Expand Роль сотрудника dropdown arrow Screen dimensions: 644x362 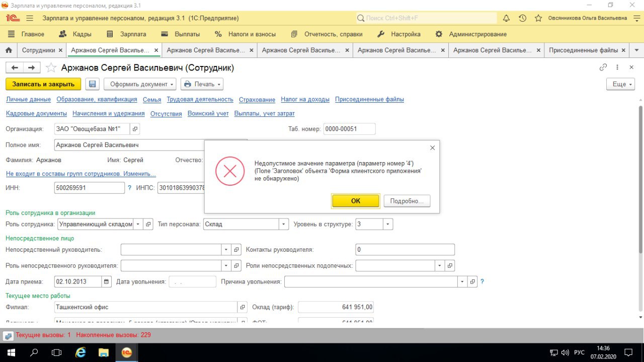coord(138,224)
